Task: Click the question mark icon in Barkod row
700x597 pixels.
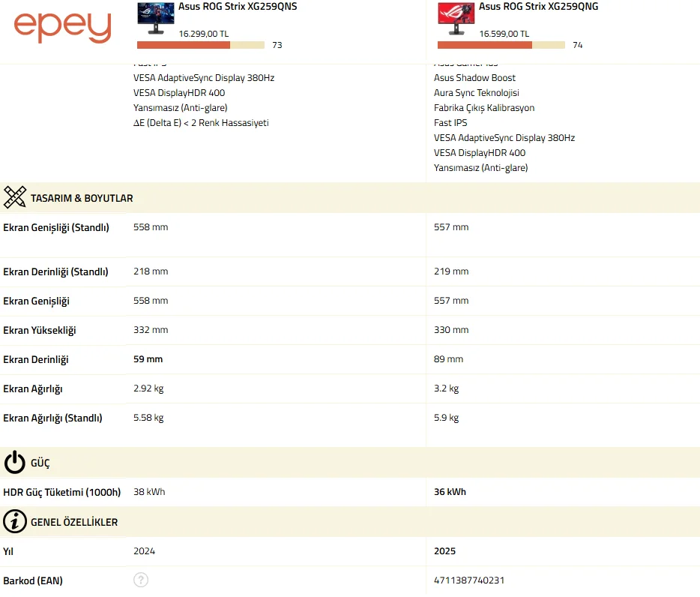Action: (141, 580)
